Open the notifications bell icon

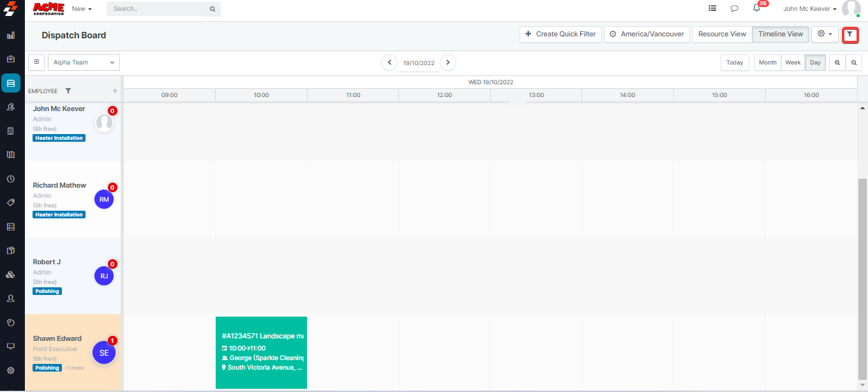tap(756, 8)
